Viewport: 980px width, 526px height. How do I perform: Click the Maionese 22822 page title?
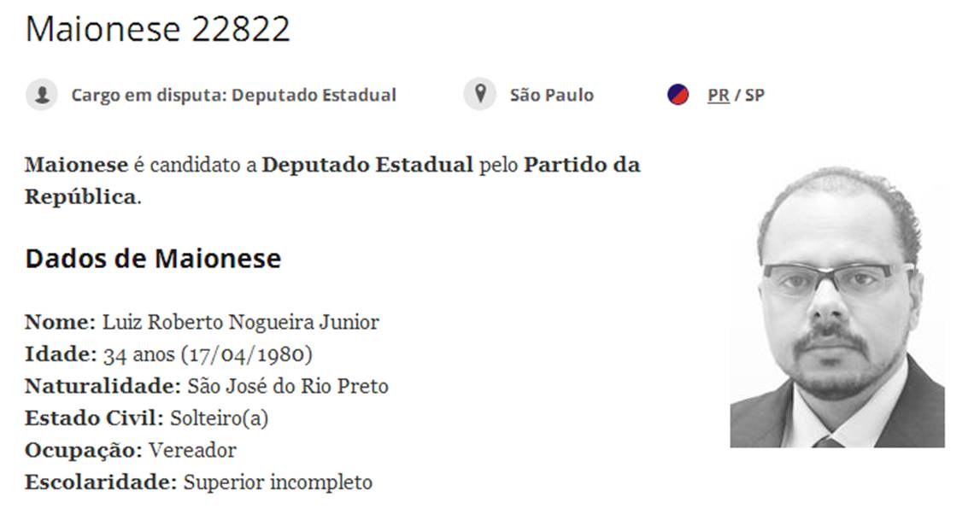(x=158, y=29)
